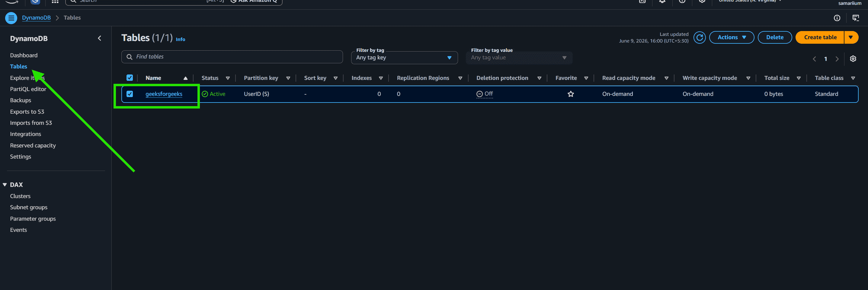868x290 pixels.
Task: Open Dashboard in sidebar
Action: [x=24, y=55]
